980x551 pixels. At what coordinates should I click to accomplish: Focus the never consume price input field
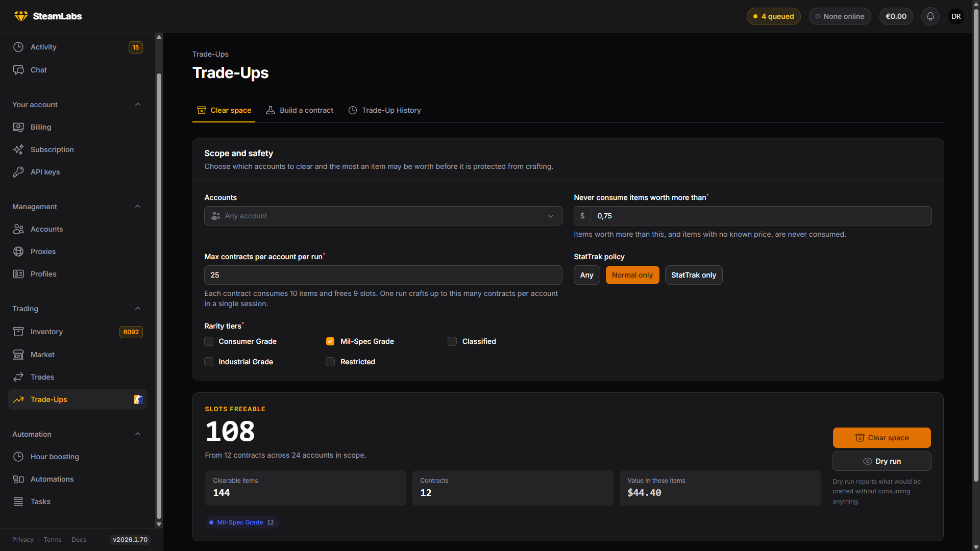click(x=761, y=216)
